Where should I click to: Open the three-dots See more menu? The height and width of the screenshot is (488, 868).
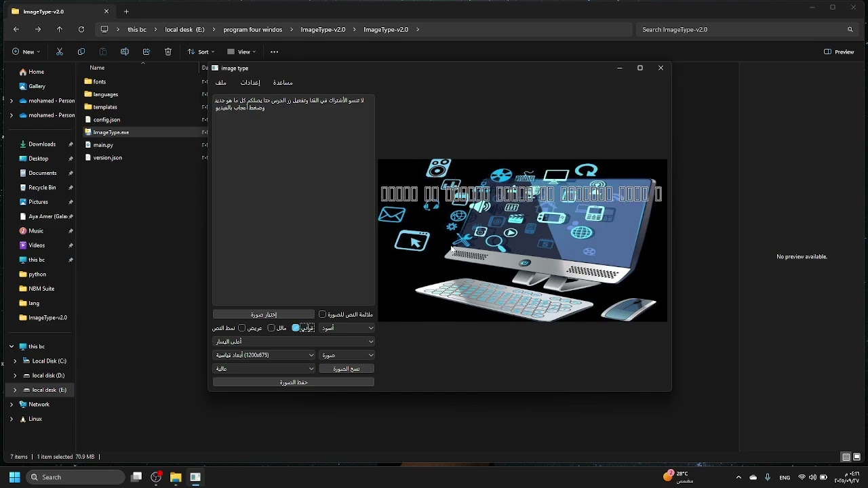point(274,52)
